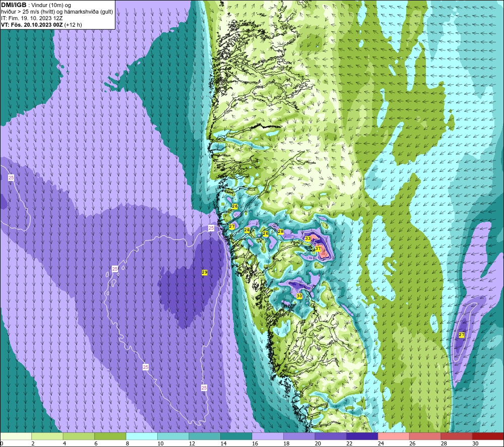Select the 16–18 m/s light lavender legend swatch

[x=268, y=436]
